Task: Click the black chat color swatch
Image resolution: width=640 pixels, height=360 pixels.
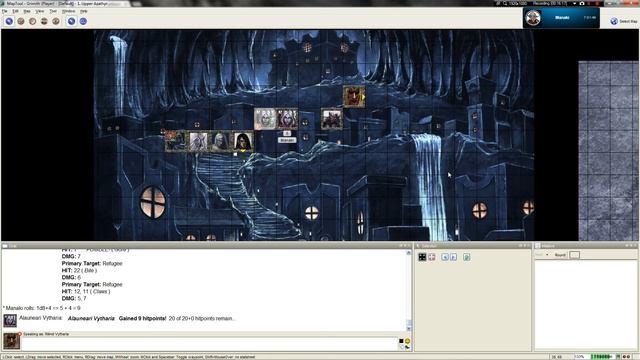Action: 401,341
